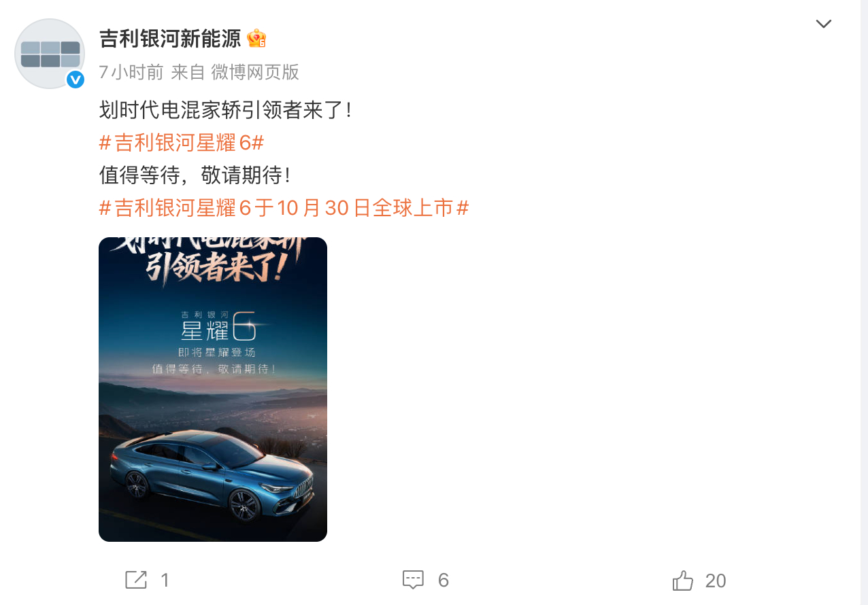Screen dimensions: 868x605
Task: Open comments via the speech bubble icon
Action: pyautogui.click(x=413, y=580)
